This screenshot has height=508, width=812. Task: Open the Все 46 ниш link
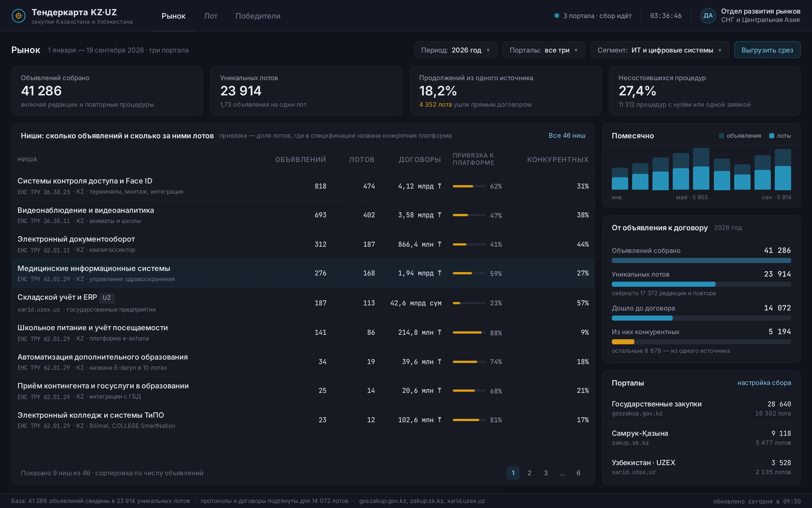pyautogui.click(x=567, y=135)
